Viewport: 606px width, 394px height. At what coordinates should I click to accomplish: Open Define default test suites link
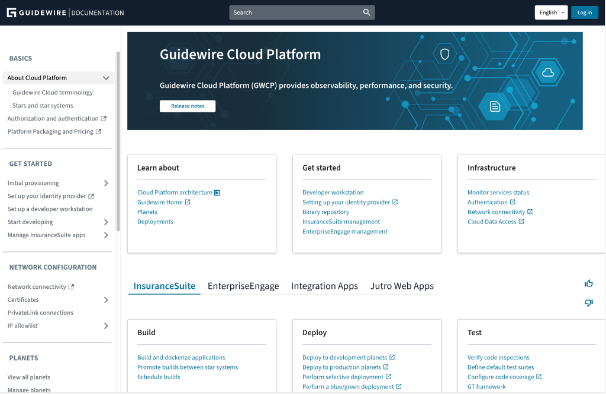(x=500, y=367)
